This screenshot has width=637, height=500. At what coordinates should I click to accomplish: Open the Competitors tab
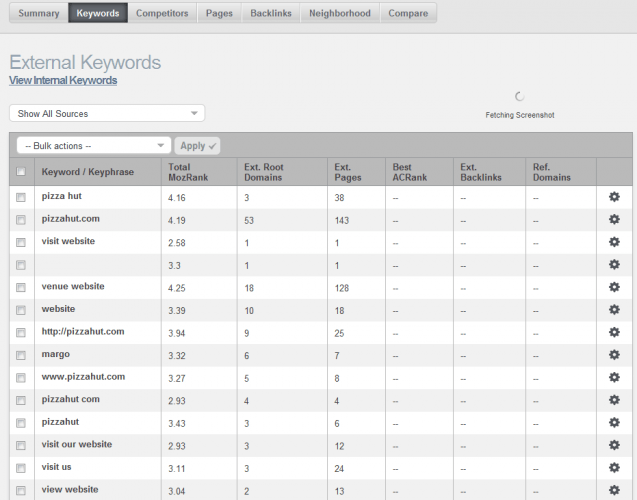(162, 13)
